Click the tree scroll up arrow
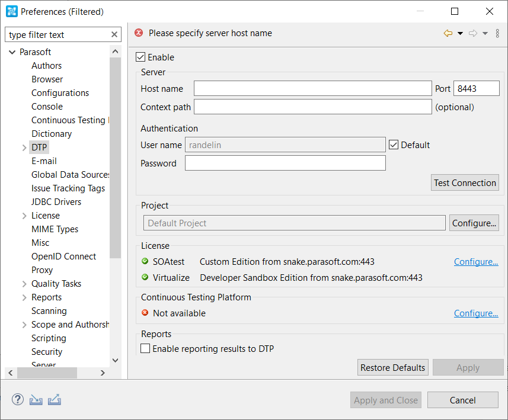The width and height of the screenshot is (508, 420). click(115, 52)
